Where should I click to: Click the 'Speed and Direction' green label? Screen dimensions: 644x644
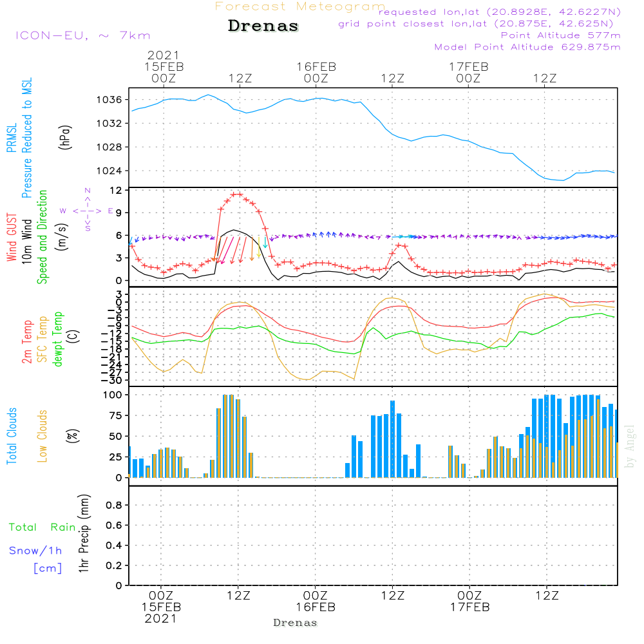43,237
